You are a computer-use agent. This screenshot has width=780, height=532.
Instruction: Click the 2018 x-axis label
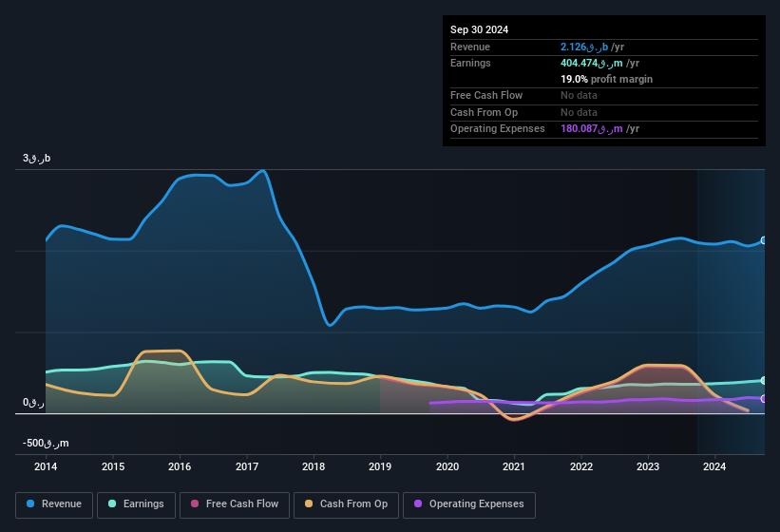point(314,466)
